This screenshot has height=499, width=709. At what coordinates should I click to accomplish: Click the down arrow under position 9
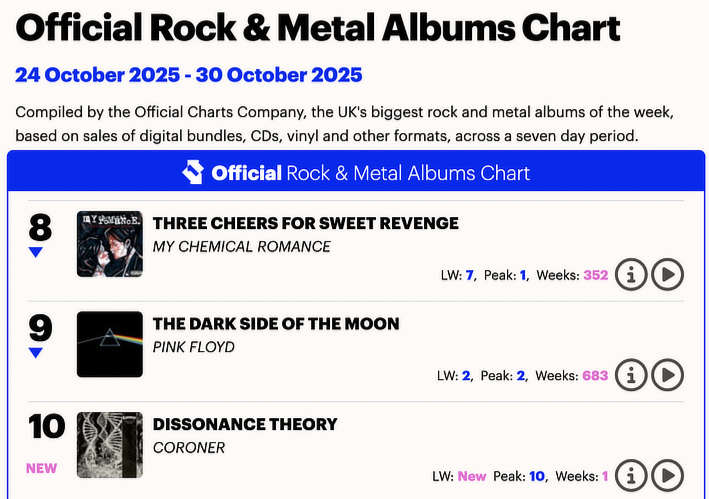36,352
